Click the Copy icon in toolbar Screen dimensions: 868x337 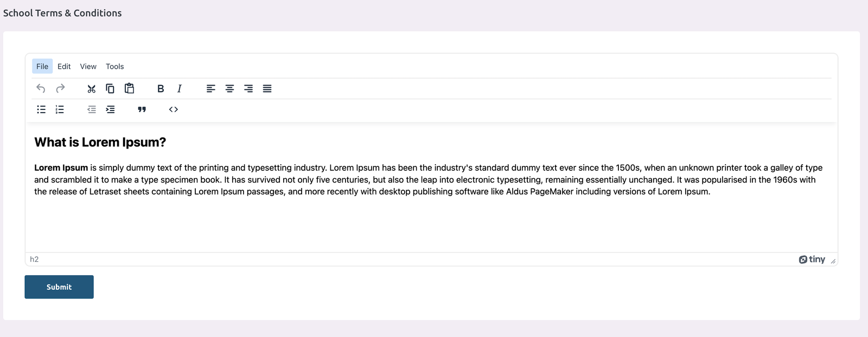[x=110, y=88]
